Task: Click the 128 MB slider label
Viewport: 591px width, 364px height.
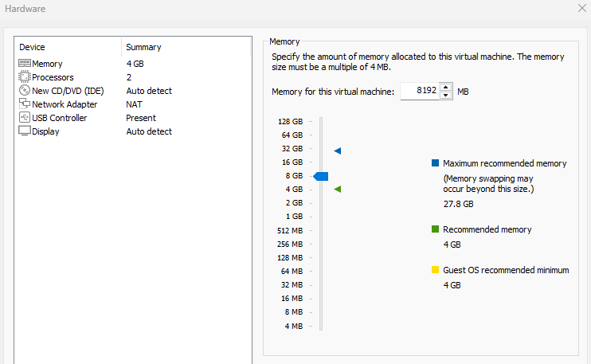Action: click(x=290, y=258)
